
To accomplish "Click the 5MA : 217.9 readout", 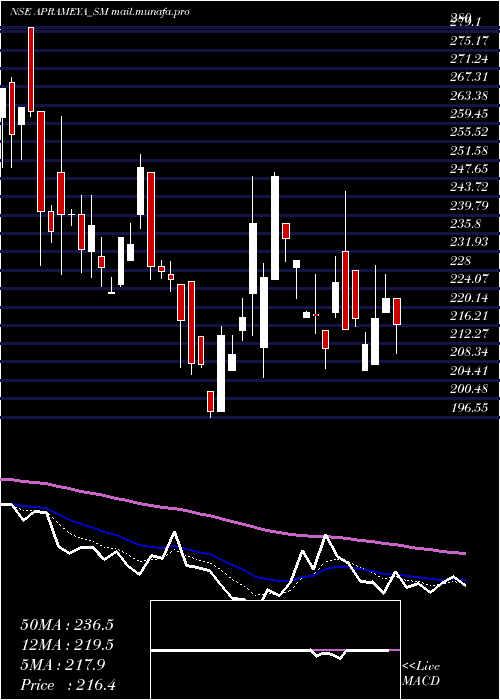I will 63,665.
